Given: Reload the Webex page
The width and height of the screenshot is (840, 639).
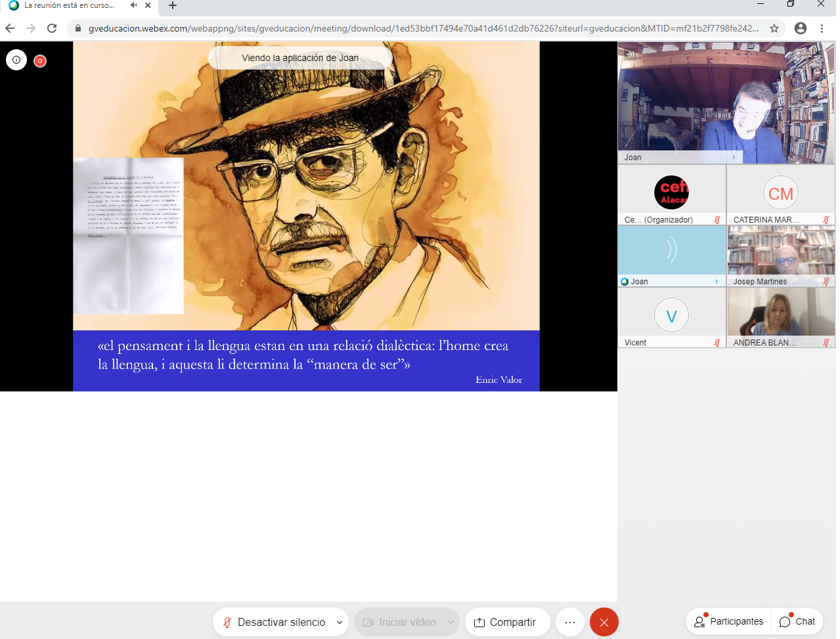Looking at the screenshot, I should coord(52,28).
